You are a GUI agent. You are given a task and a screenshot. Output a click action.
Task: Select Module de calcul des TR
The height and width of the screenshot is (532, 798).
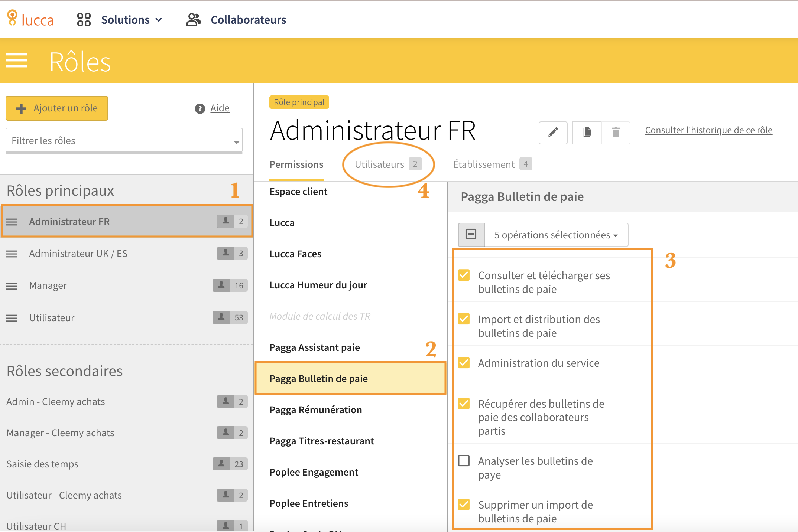pyautogui.click(x=320, y=316)
